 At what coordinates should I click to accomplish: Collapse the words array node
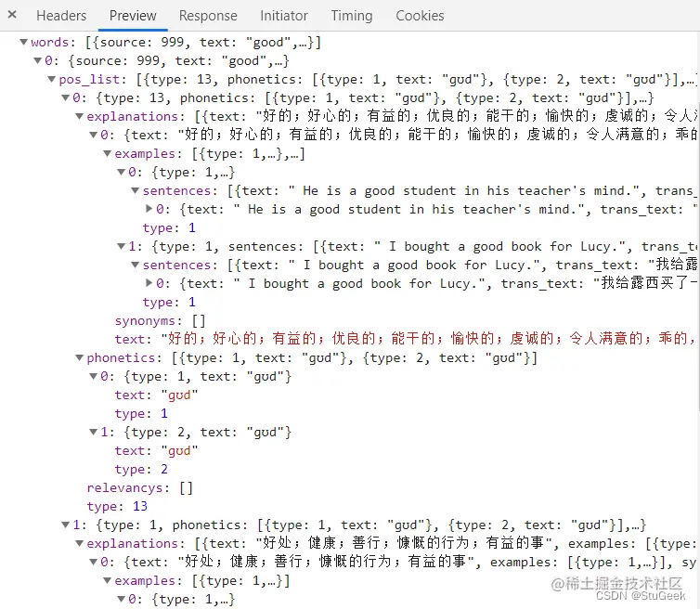(x=23, y=42)
